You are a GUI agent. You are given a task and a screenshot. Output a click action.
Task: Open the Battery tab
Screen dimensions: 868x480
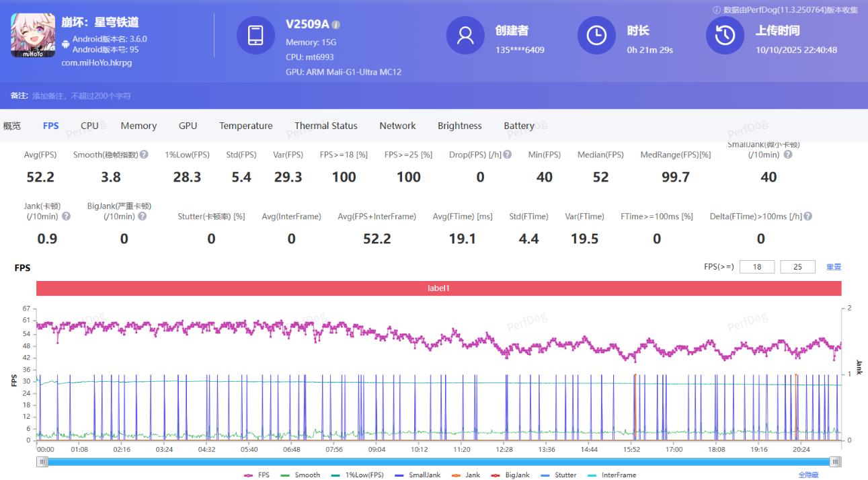[518, 126]
